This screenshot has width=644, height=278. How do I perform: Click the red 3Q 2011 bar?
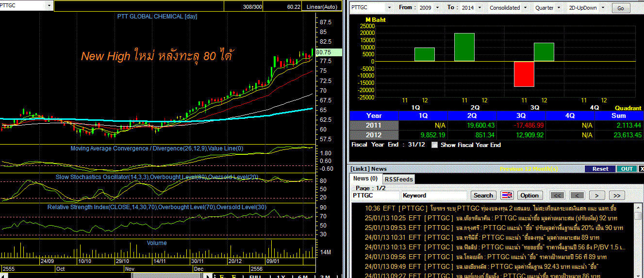[524, 74]
